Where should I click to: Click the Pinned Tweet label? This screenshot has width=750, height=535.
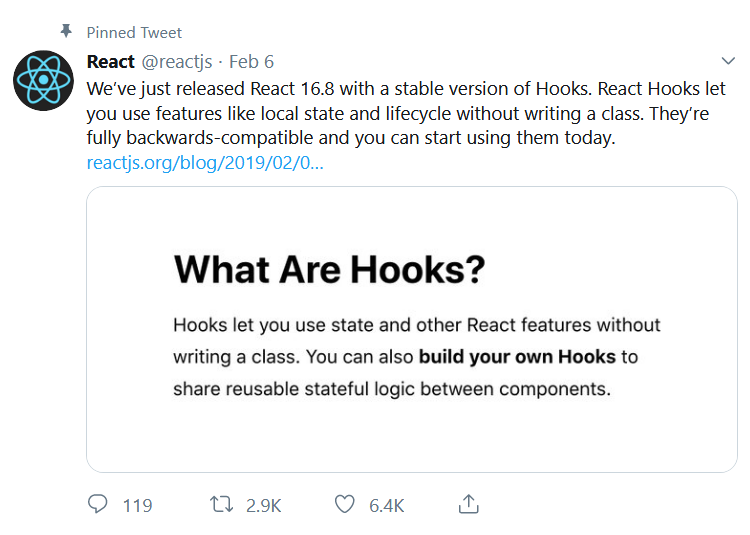(134, 32)
